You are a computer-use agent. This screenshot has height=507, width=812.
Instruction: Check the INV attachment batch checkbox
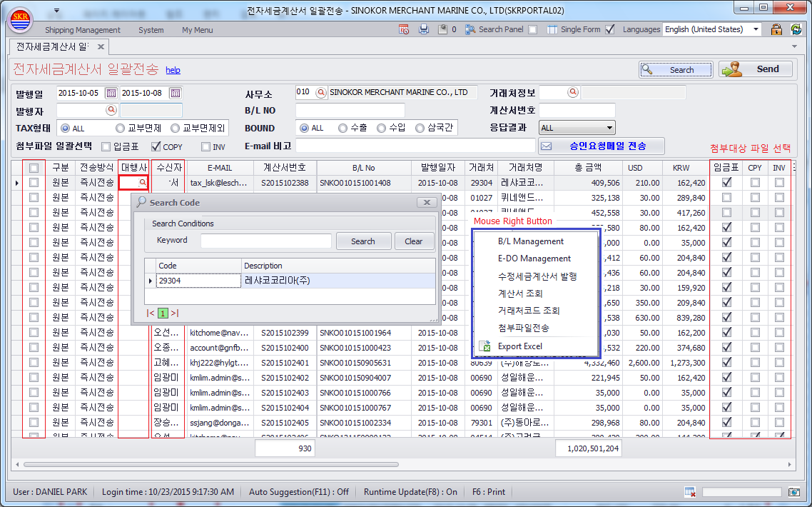[x=205, y=146]
